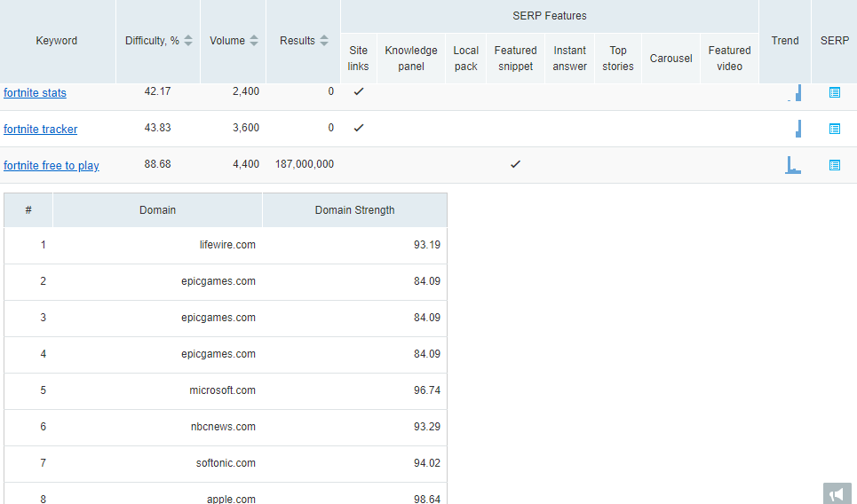The width and height of the screenshot is (857, 504).
Task: Sort by Volume column arrows
Action: (254, 41)
